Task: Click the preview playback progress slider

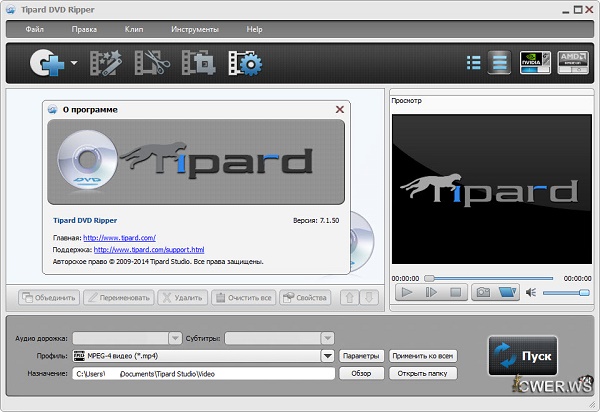Action: pyautogui.click(x=489, y=278)
